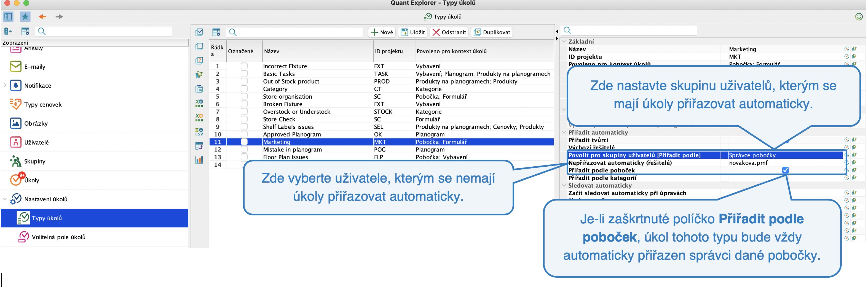Open the table column settings icon beside search

216,32
